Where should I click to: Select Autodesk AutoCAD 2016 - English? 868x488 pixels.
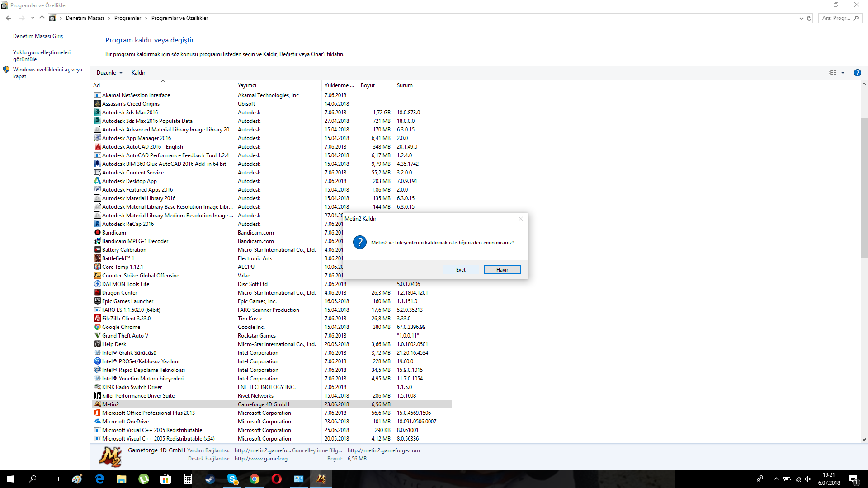click(x=272, y=147)
